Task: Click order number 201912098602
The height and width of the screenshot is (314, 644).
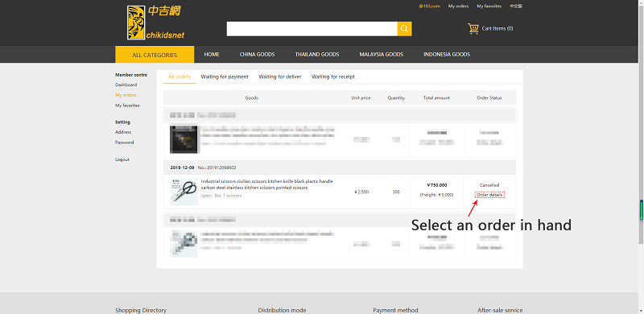Action: [x=217, y=167]
